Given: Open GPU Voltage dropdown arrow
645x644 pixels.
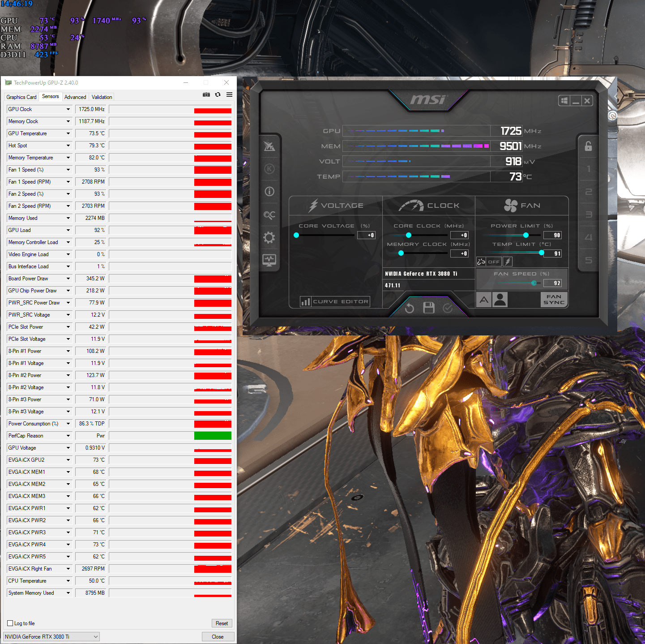Looking at the screenshot, I should click(x=68, y=448).
